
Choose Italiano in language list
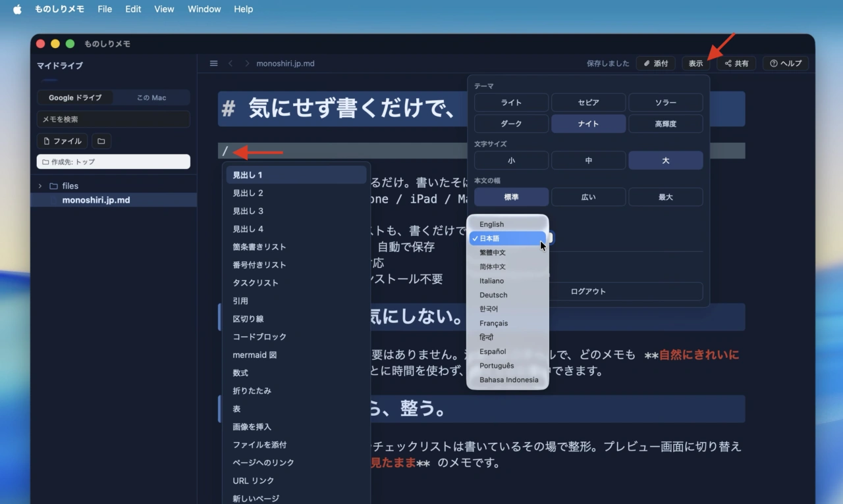coord(508,281)
